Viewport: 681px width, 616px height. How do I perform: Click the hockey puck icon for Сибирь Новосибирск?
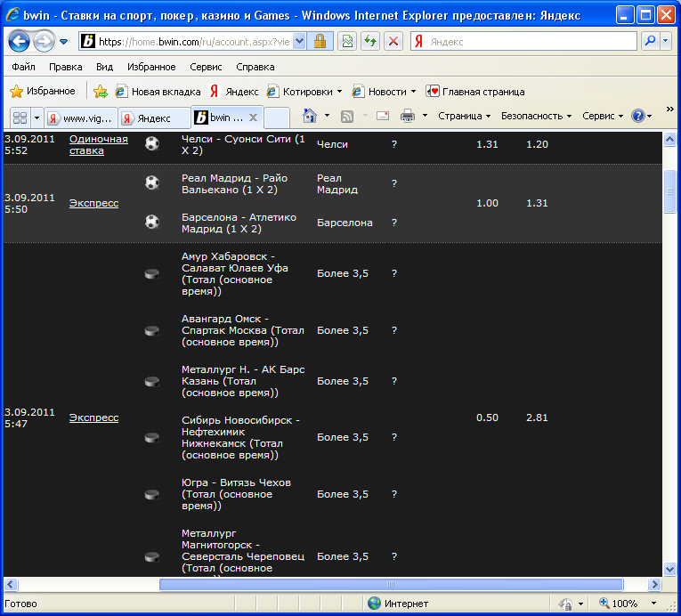point(152,438)
